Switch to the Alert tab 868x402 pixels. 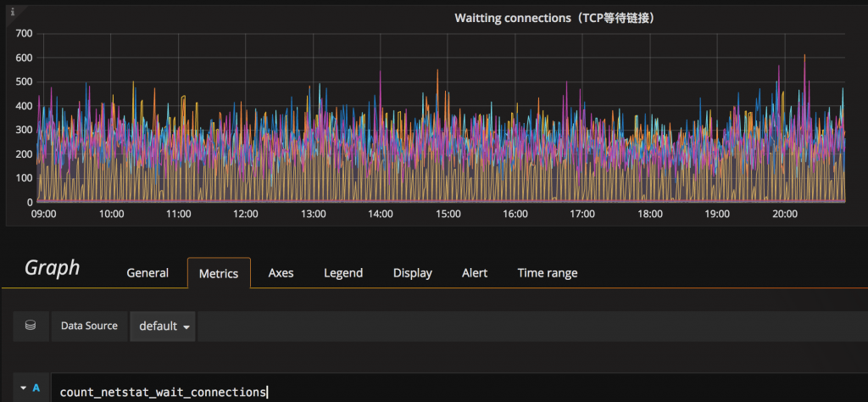click(x=475, y=273)
